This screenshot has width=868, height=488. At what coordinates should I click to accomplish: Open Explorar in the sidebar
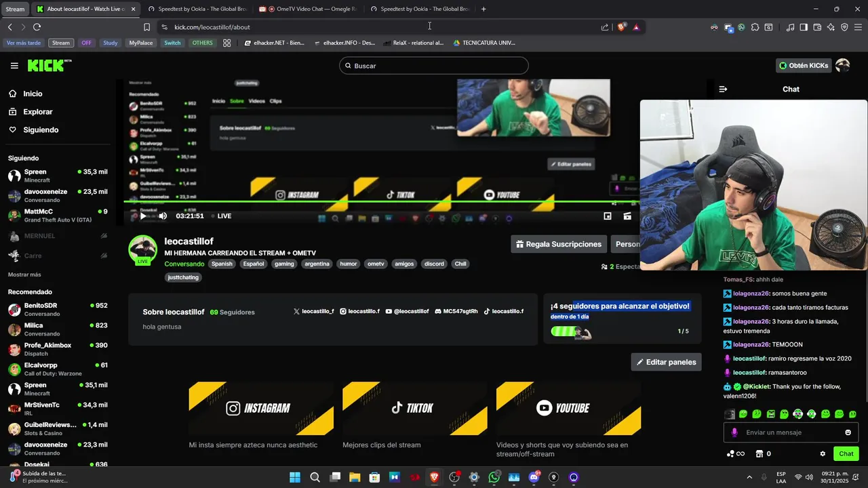pos(37,112)
